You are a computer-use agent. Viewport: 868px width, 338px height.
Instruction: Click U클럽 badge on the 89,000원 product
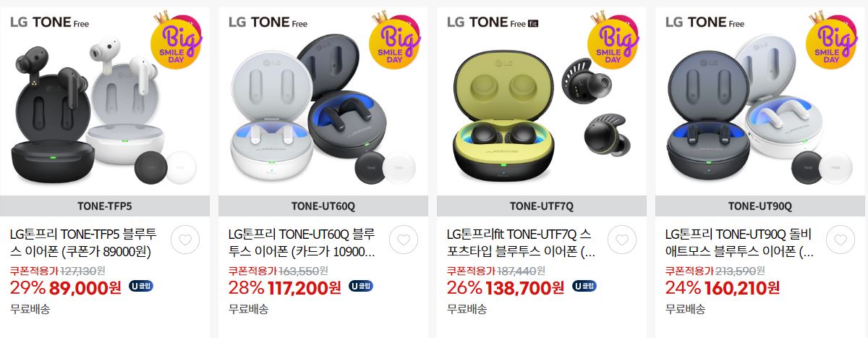pos(141,286)
